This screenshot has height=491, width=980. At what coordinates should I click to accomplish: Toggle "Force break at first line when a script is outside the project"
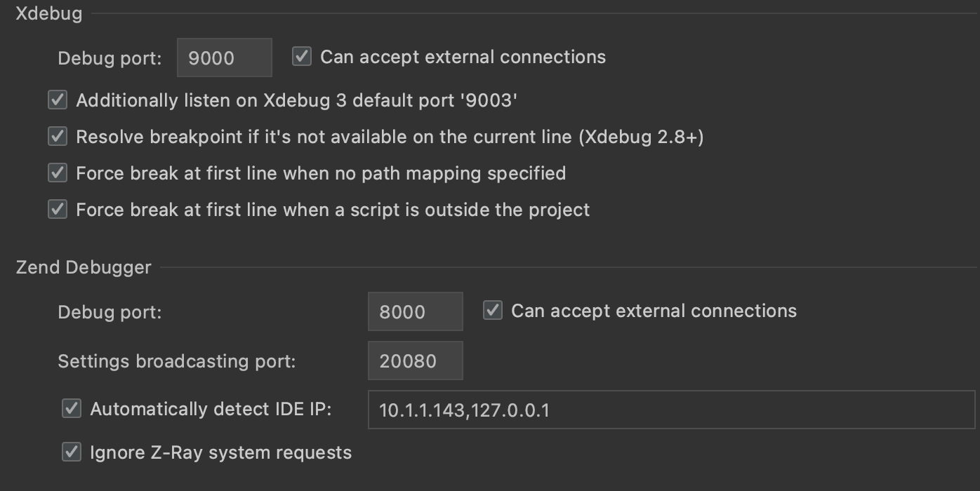[x=58, y=209]
